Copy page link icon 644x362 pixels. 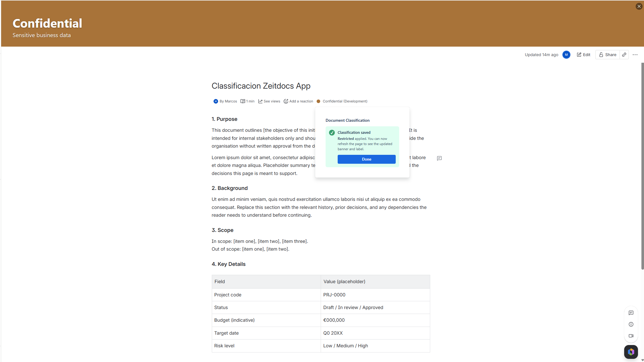point(624,55)
